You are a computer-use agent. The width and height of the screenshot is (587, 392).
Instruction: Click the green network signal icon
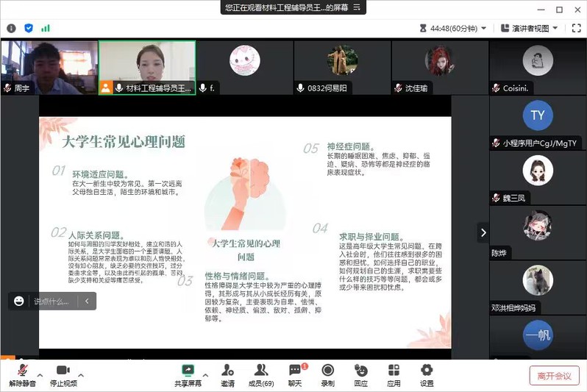point(46,28)
